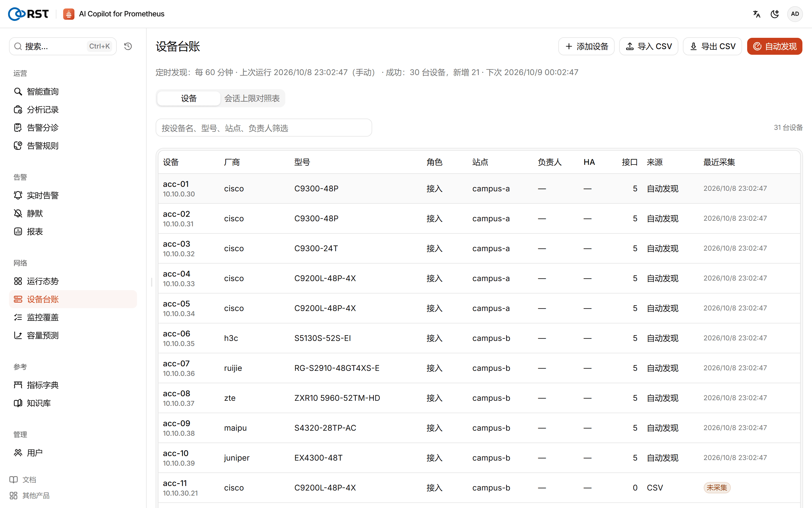Switch to 设备 tab
812x508 pixels.
coord(189,98)
